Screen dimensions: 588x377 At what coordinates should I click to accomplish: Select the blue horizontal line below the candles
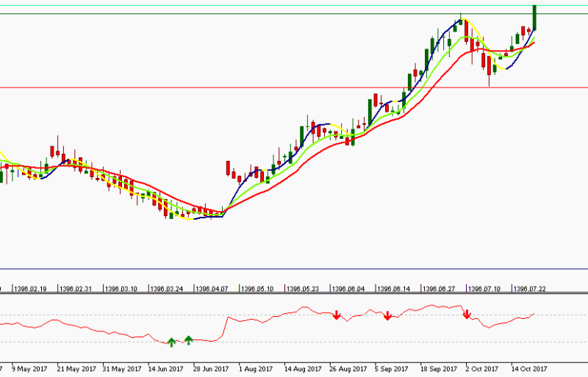point(294,268)
